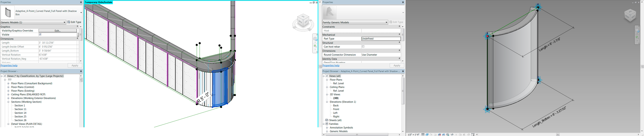644x136 pixels.
Task: Select Section 11 in Project Browser
Action: pos(20,109)
